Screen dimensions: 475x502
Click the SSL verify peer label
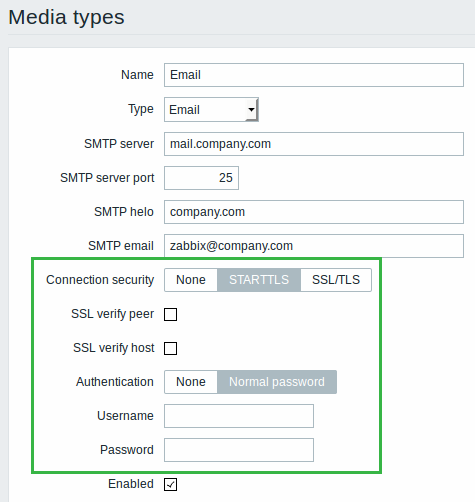click(112, 314)
